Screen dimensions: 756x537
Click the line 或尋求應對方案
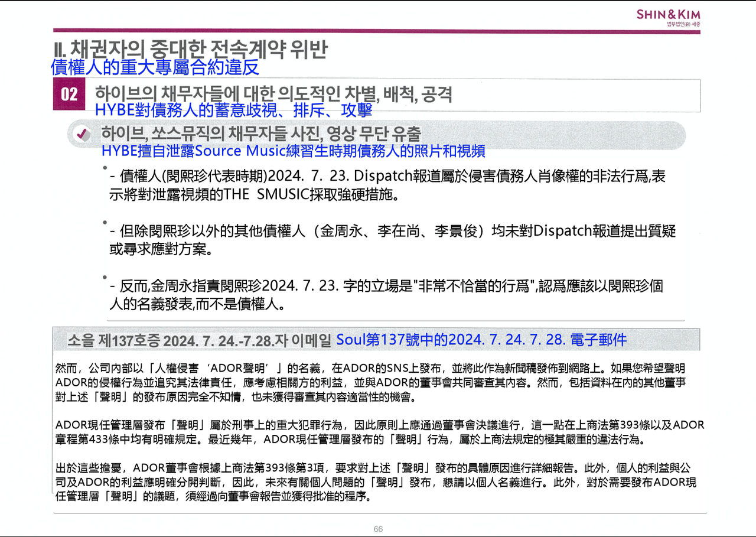(x=161, y=249)
